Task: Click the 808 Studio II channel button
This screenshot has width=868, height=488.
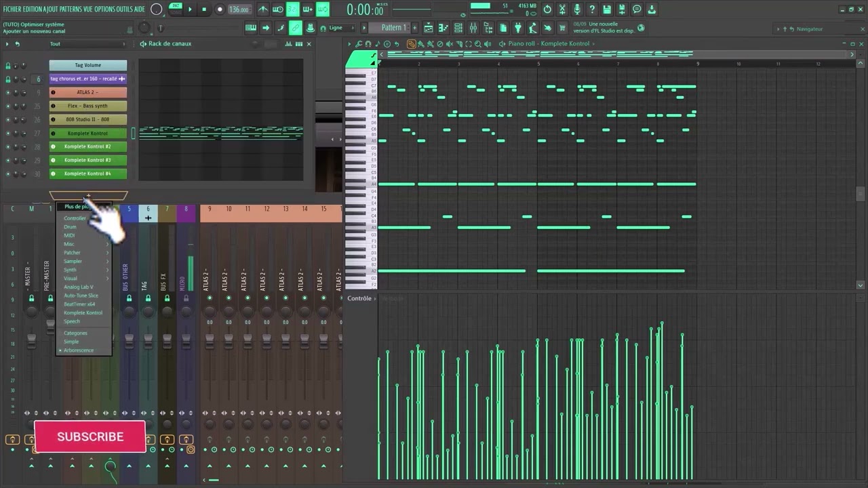Action: (x=88, y=119)
